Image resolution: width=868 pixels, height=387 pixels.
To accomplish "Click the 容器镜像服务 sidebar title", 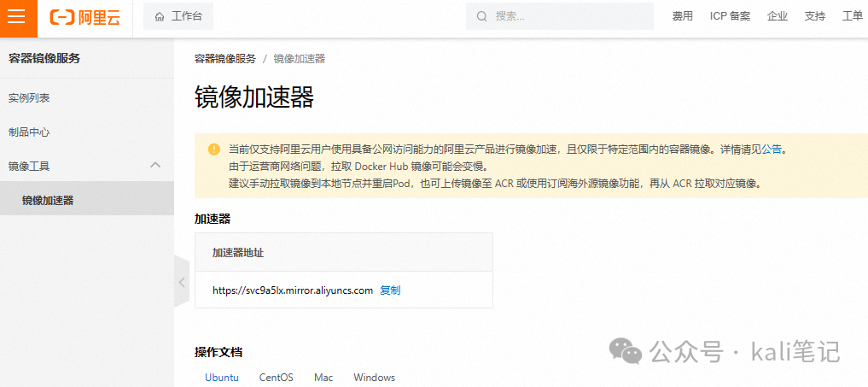I will point(44,58).
